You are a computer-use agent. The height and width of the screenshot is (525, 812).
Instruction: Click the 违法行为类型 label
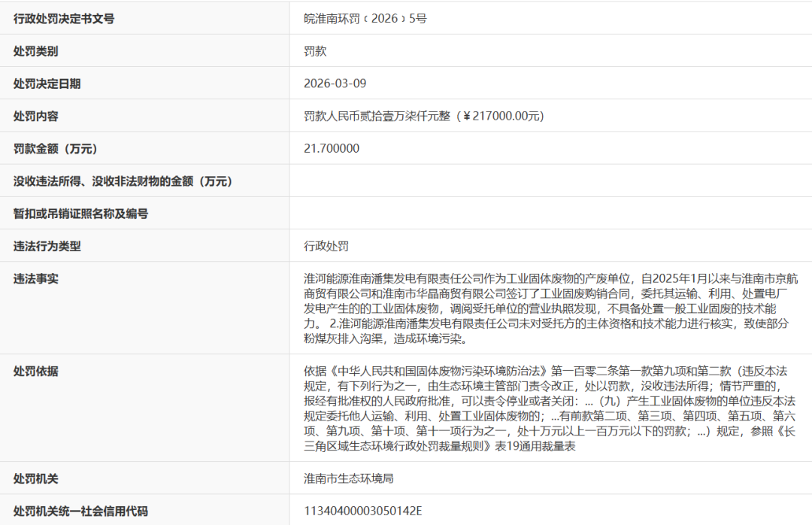[x=47, y=246]
